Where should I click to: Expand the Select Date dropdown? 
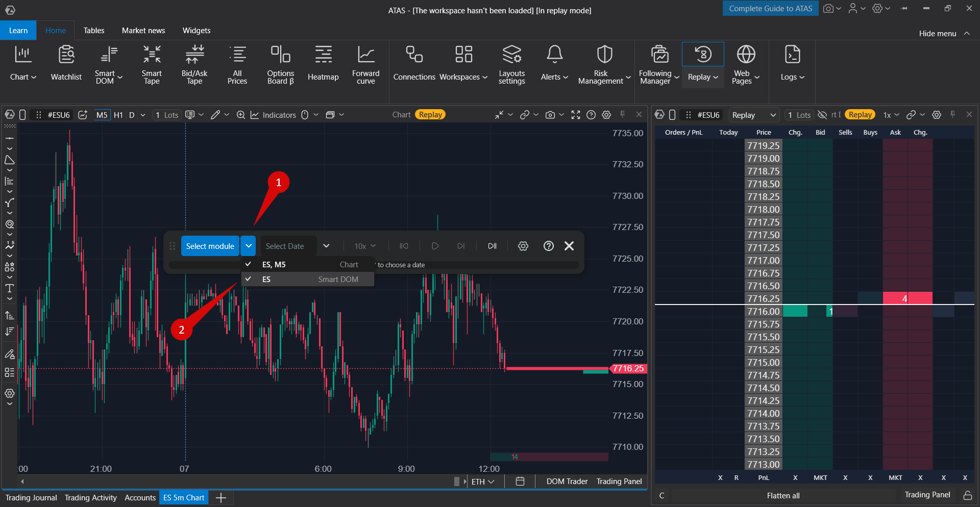326,246
